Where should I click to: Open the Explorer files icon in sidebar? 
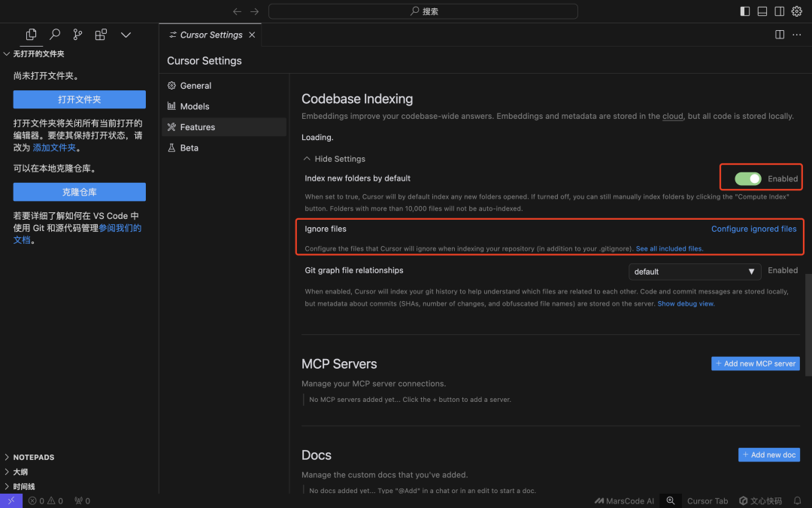pyautogui.click(x=31, y=35)
